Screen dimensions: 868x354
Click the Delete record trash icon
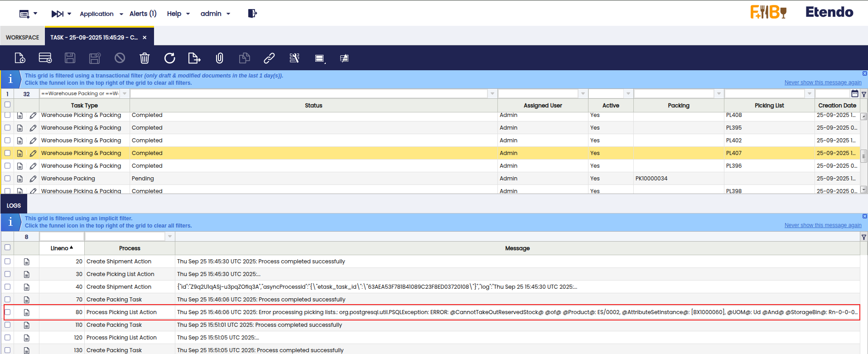(x=145, y=58)
